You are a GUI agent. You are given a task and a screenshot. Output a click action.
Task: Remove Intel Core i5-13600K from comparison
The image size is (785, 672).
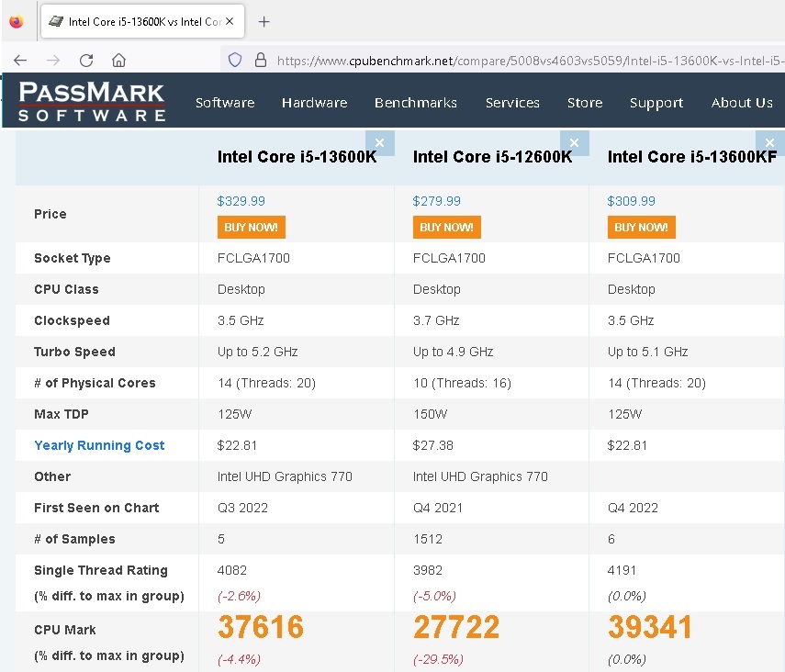point(379,143)
